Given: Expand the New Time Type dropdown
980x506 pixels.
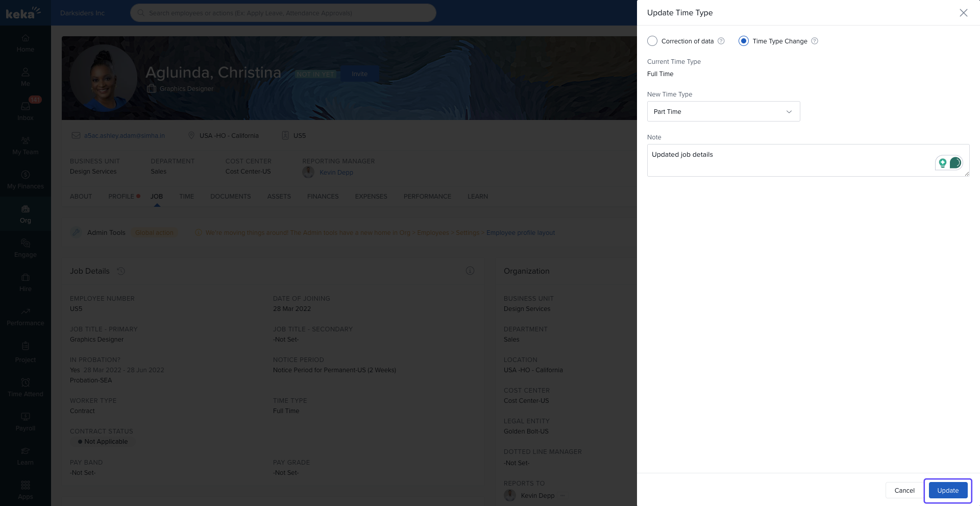Looking at the screenshot, I should [x=723, y=112].
